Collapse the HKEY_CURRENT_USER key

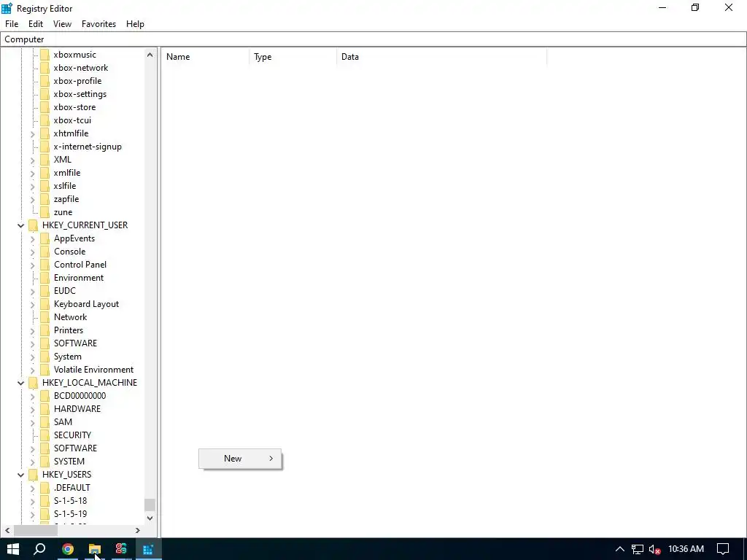pos(21,225)
